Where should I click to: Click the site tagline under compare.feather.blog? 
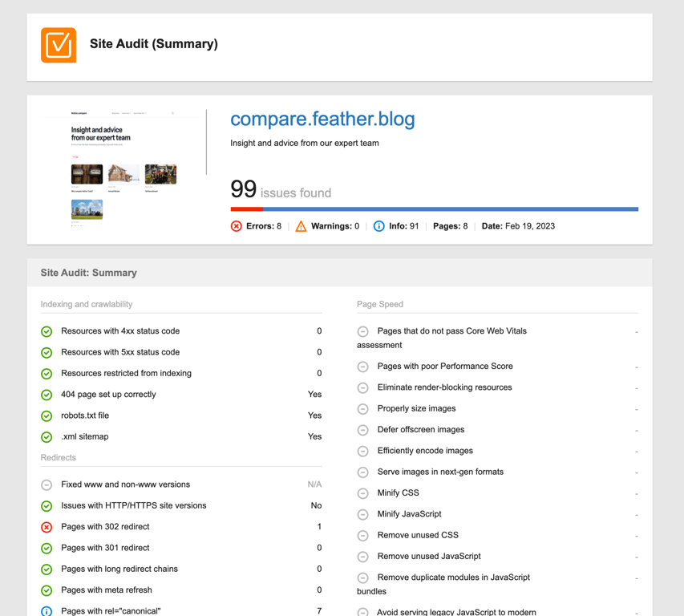click(x=305, y=143)
